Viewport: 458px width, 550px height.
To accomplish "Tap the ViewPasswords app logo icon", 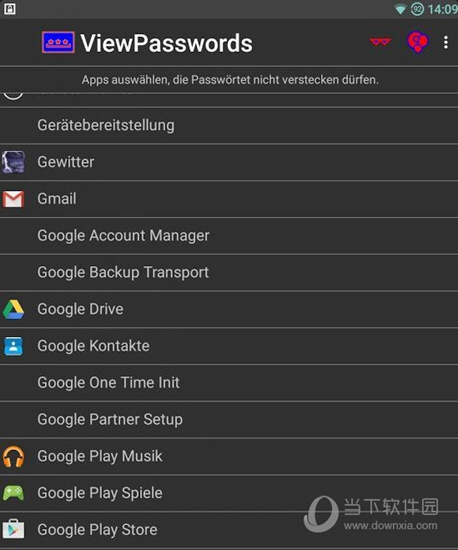I will (58, 42).
